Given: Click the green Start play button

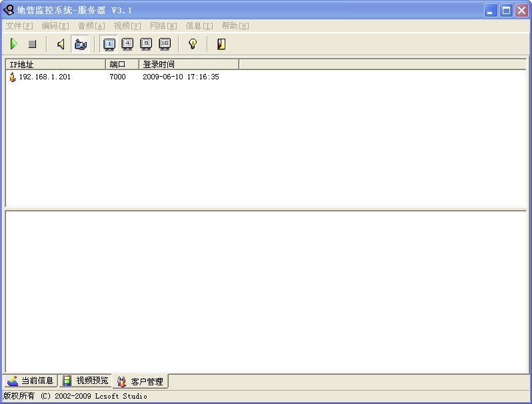Looking at the screenshot, I should (13, 44).
